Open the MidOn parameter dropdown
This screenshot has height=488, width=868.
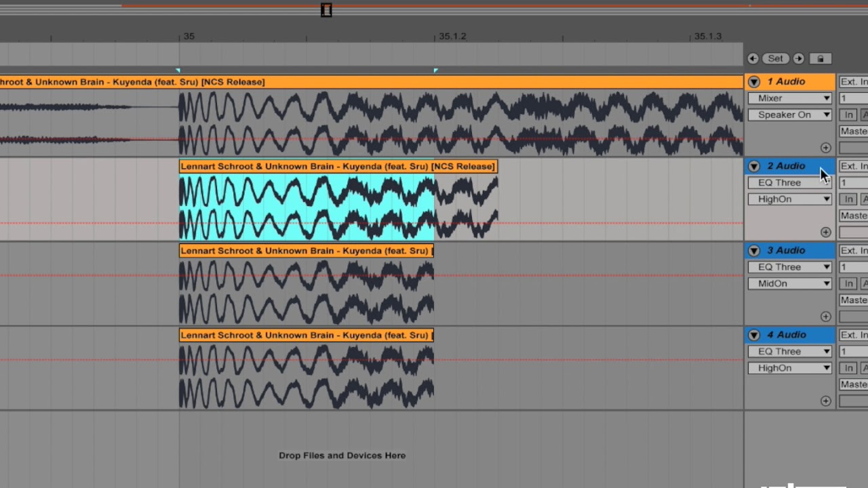coord(790,284)
